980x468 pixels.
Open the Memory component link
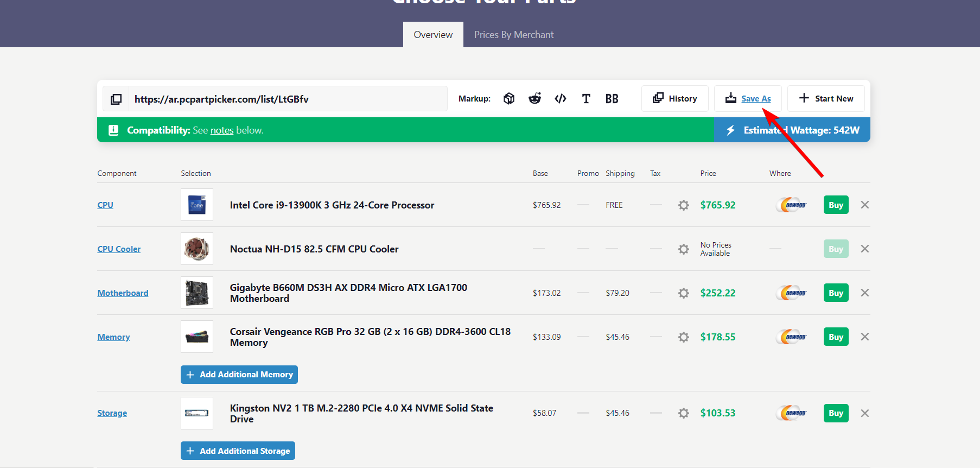pos(113,337)
